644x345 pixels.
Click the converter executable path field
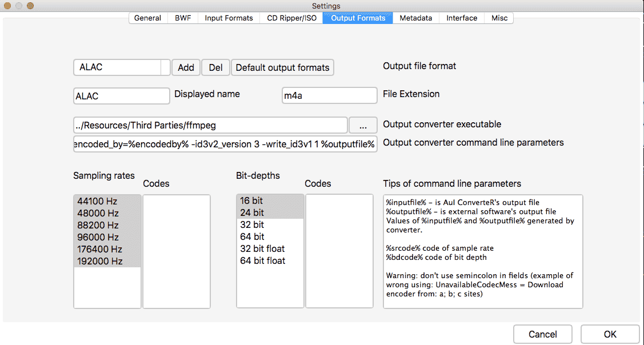pyautogui.click(x=210, y=125)
